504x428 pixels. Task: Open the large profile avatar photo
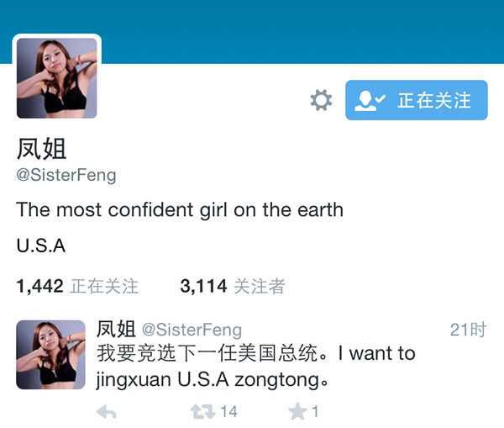click(x=57, y=78)
